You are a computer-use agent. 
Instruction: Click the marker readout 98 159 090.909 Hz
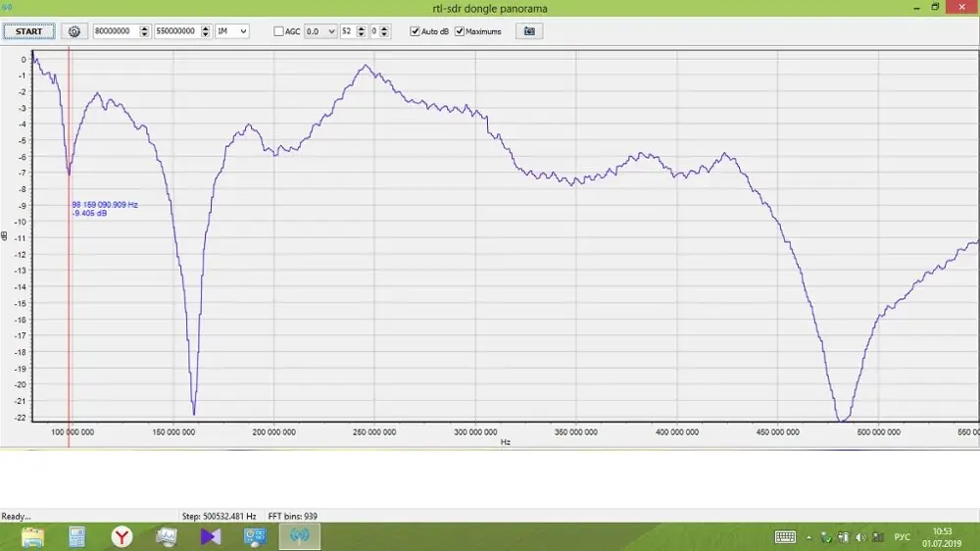[x=105, y=205]
